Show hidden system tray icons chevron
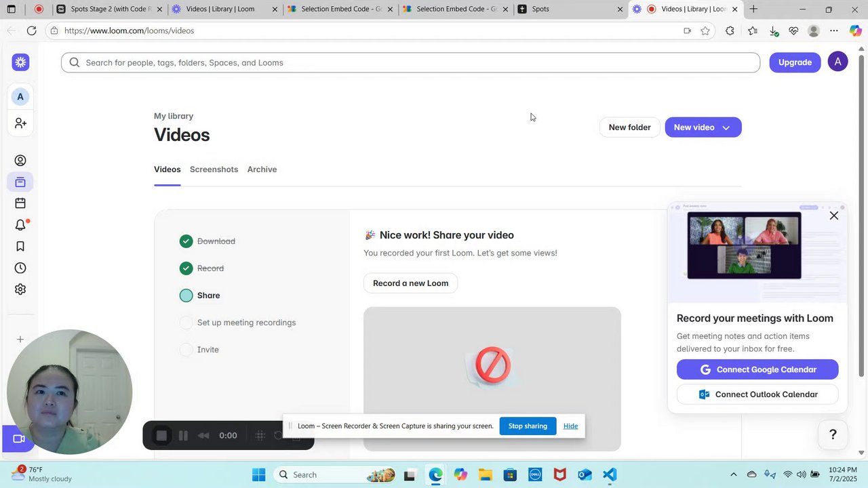 (733, 474)
